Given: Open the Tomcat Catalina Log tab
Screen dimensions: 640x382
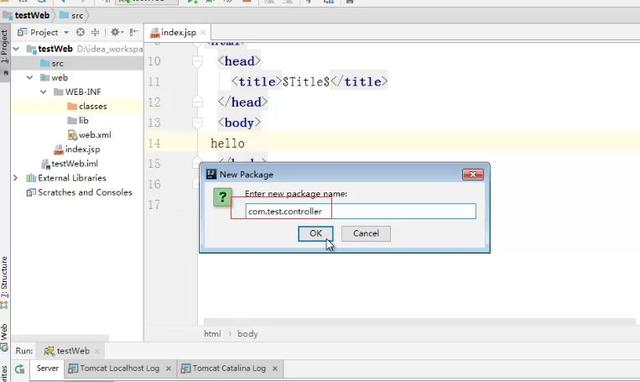Looking at the screenshot, I should pos(229,368).
